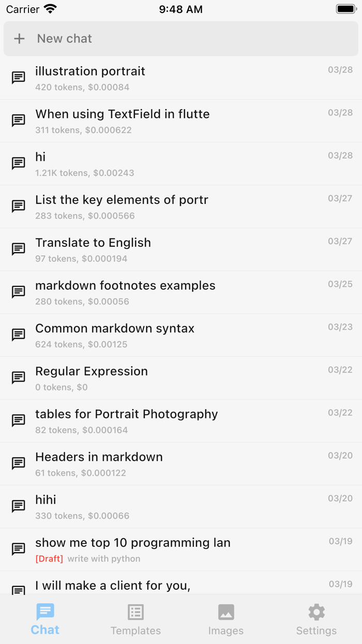Viewport: 362px width, 644px height.
Task: Tap the Templates list icon
Action: coord(135,612)
